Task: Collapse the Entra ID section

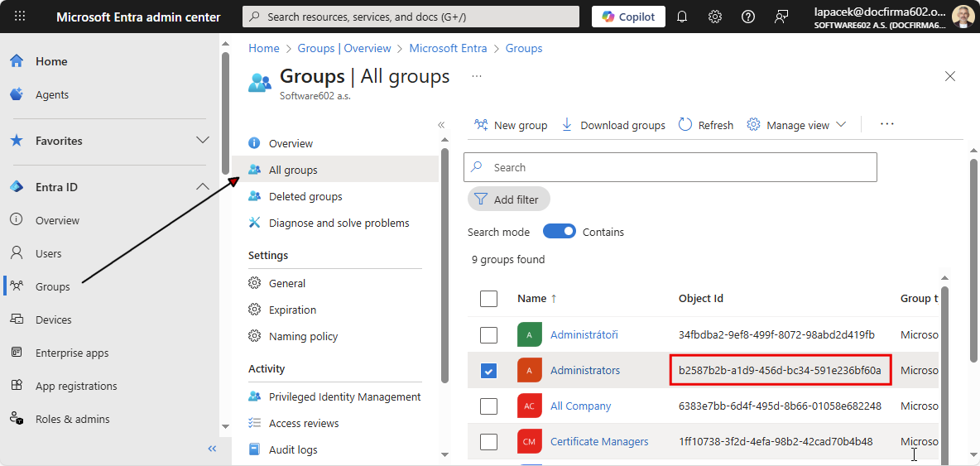Action: tap(203, 187)
